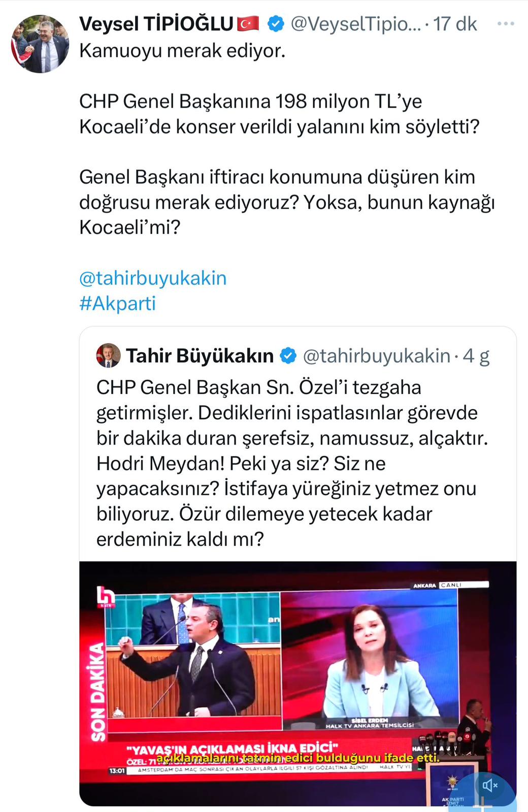Click the main tweet text "Kamuoyu merak ediyor."
This screenshot has height=812, width=528.
182,51
